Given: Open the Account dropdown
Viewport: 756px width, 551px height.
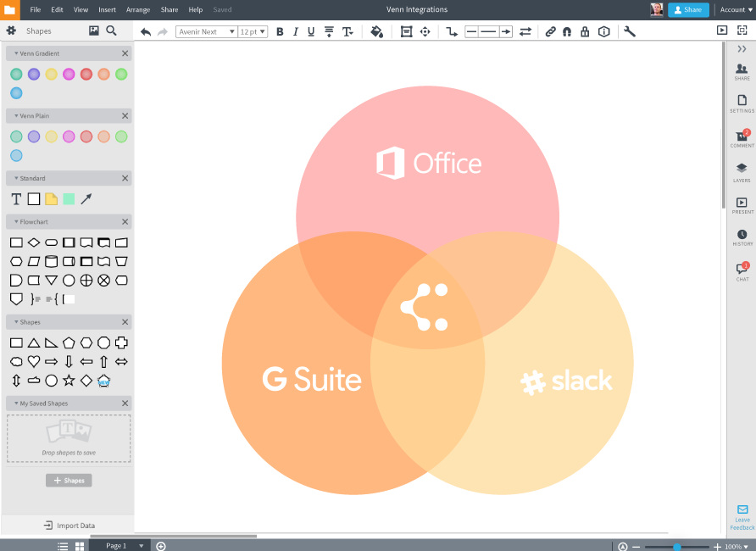Looking at the screenshot, I should pos(736,9).
